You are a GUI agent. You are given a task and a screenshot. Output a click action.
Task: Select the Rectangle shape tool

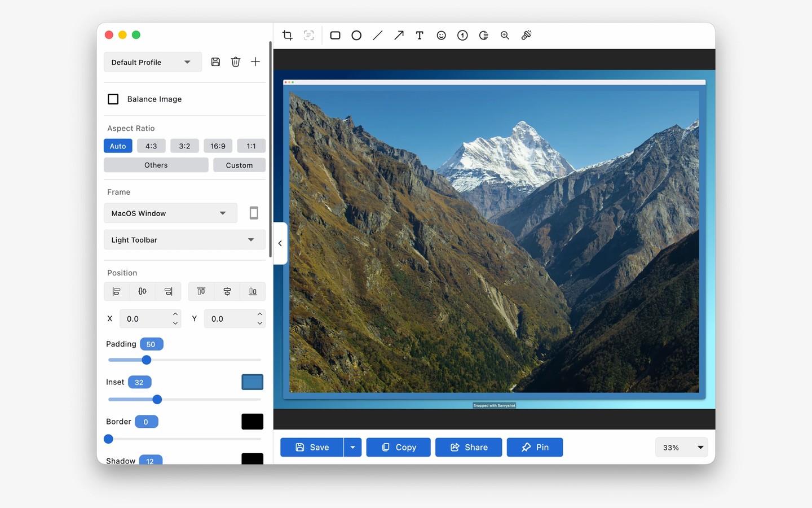pos(335,35)
